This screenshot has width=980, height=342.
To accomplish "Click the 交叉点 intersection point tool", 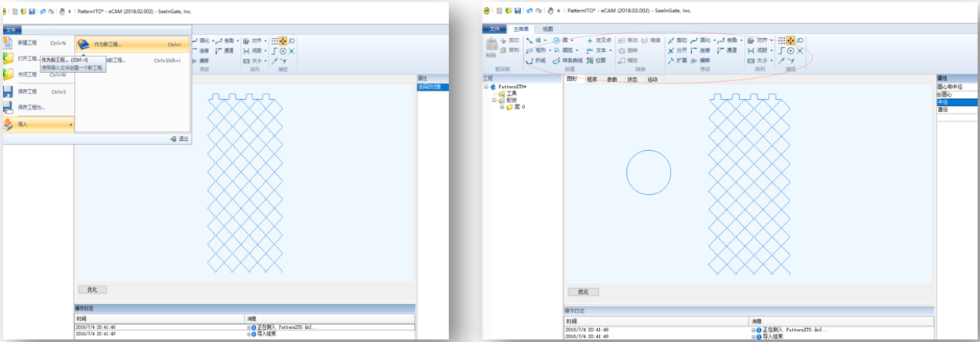I will point(599,40).
